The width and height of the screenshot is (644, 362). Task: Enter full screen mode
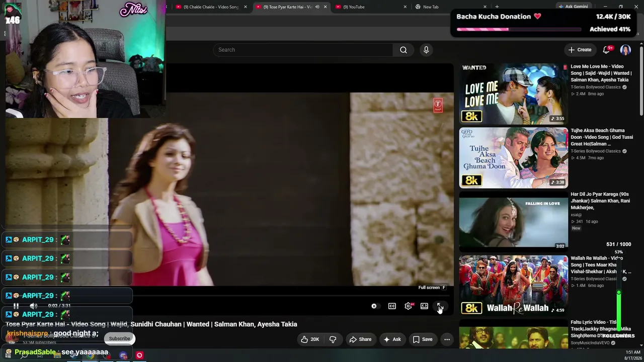tap(439, 306)
